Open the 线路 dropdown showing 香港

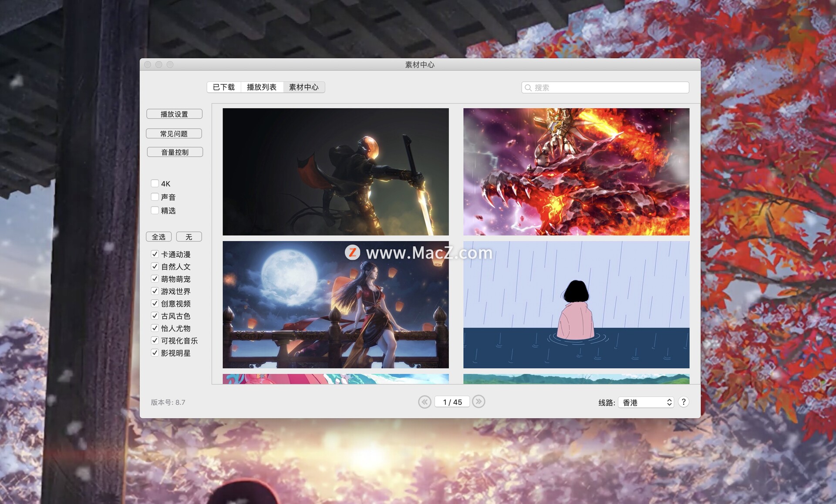point(646,403)
